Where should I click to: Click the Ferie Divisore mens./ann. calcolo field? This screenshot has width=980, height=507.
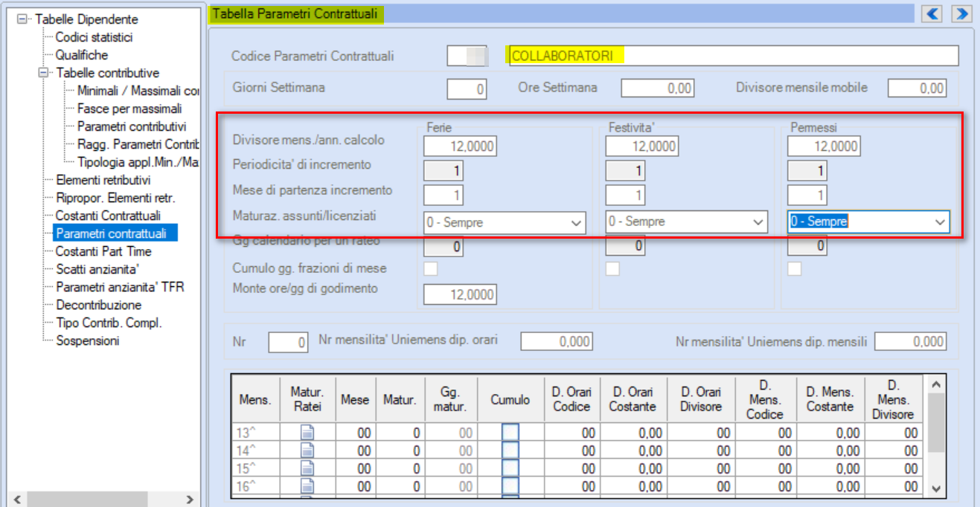point(460,146)
